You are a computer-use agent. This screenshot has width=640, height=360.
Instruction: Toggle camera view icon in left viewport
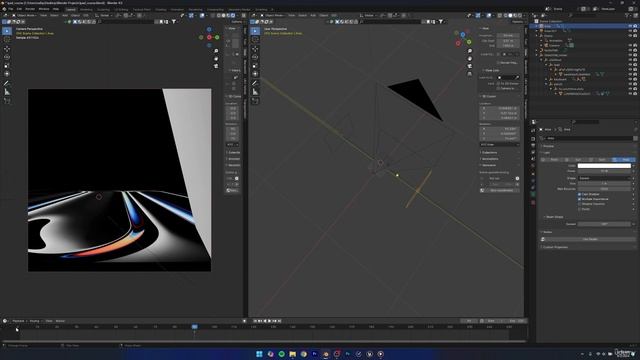(216, 66)
